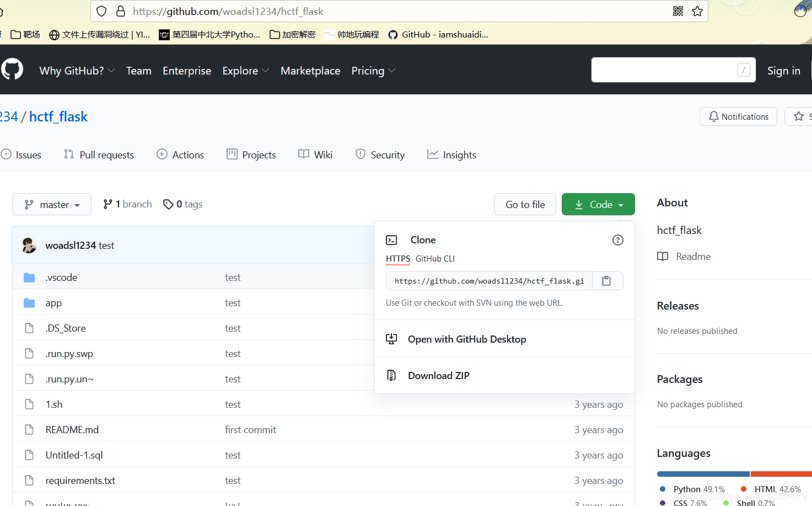This screenshot has width=812, height=506.
Task: Click the padlock site security icon
Action: pos(121,11)
